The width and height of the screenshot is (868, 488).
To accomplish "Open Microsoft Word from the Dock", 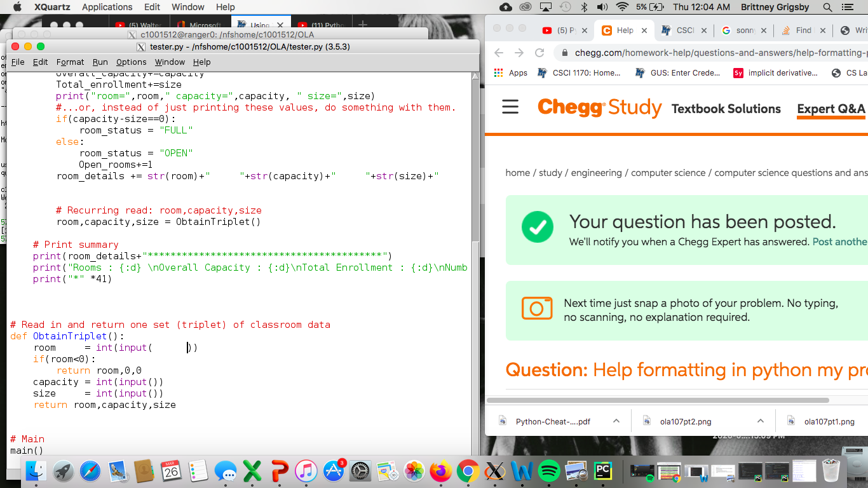I will point(521,471).
